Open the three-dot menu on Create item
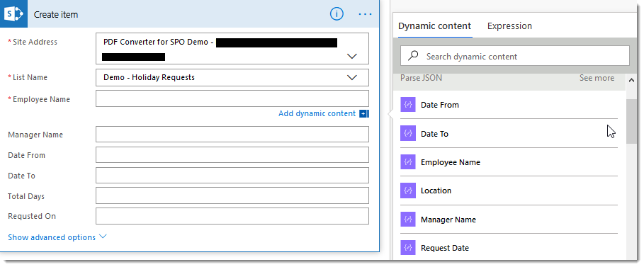Screen dimensions: 644x267 coord(365,14)
